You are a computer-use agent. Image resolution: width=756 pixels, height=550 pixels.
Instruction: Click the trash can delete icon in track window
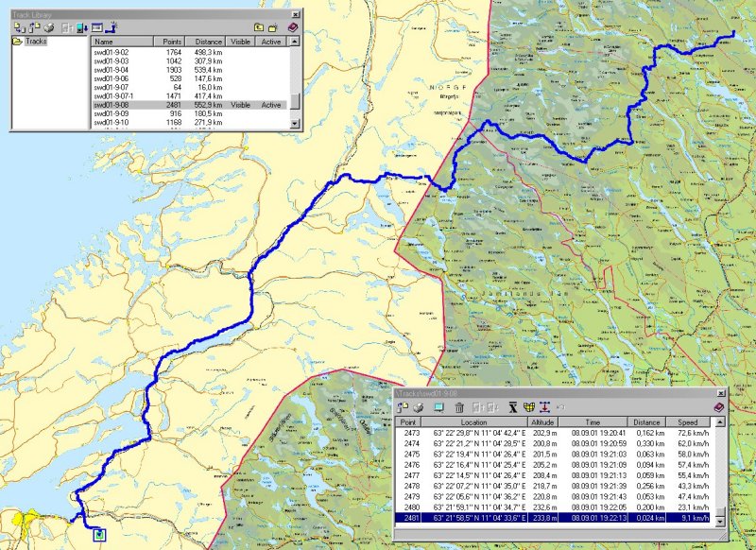(x=459, y=407)
